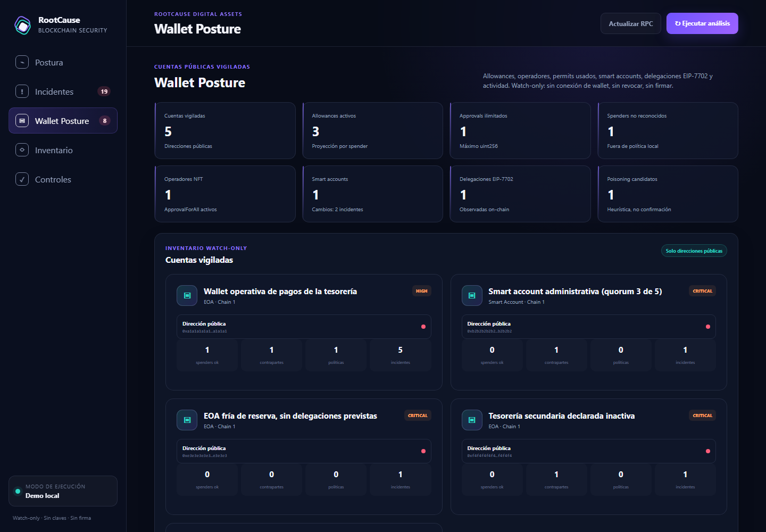Click the address 0xf4f4f4f4f4…f4f4f4
Viewport: 766px width, 532px height.
489,455
